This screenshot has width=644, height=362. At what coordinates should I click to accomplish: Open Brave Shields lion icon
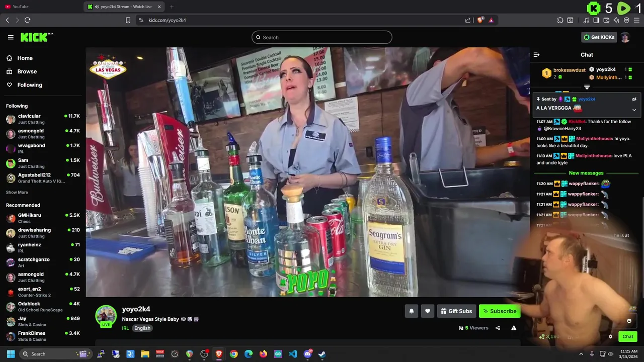point(480,20)
